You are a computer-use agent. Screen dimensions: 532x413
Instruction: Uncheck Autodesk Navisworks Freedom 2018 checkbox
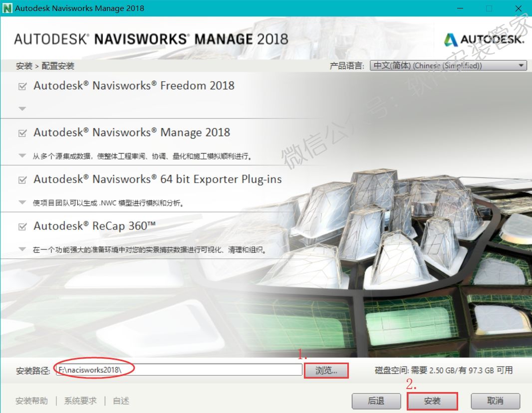(22, 86)
